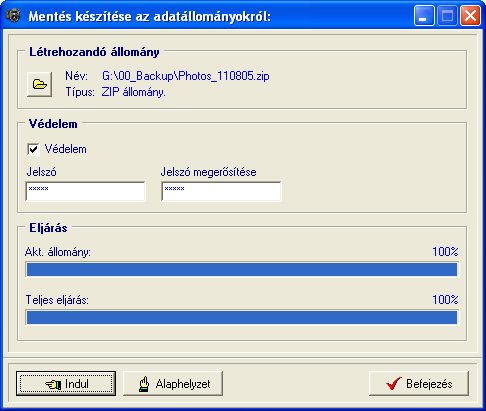This screenshot has width=486, height=411.
Task: Click the 'Név:' label
Action: click(x=76, y=76)
